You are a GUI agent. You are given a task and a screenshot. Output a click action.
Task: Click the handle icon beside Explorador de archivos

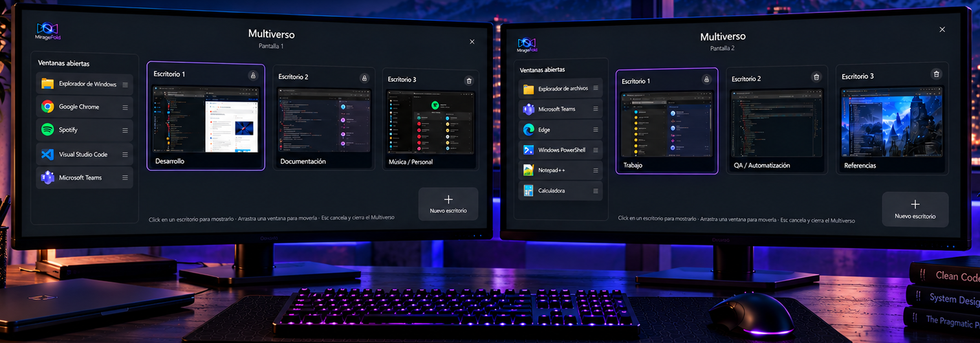pos(596,89)
